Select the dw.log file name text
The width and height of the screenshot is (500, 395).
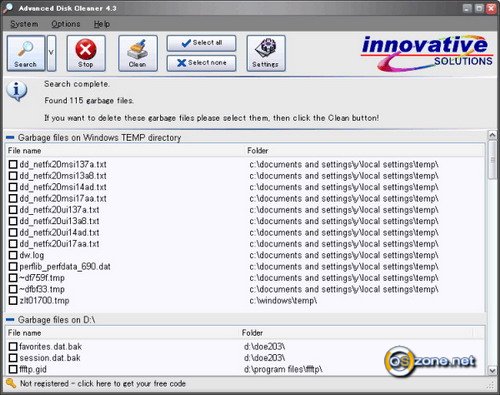32,255
